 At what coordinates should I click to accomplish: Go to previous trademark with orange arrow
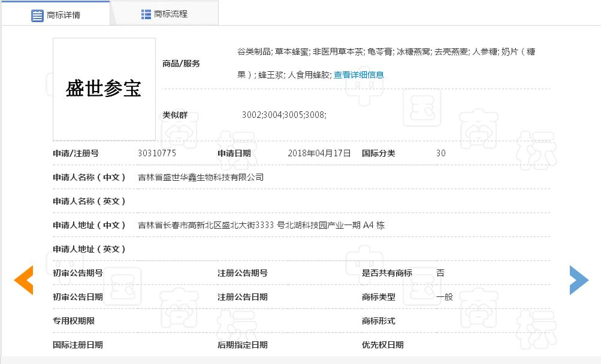[23, 280]
